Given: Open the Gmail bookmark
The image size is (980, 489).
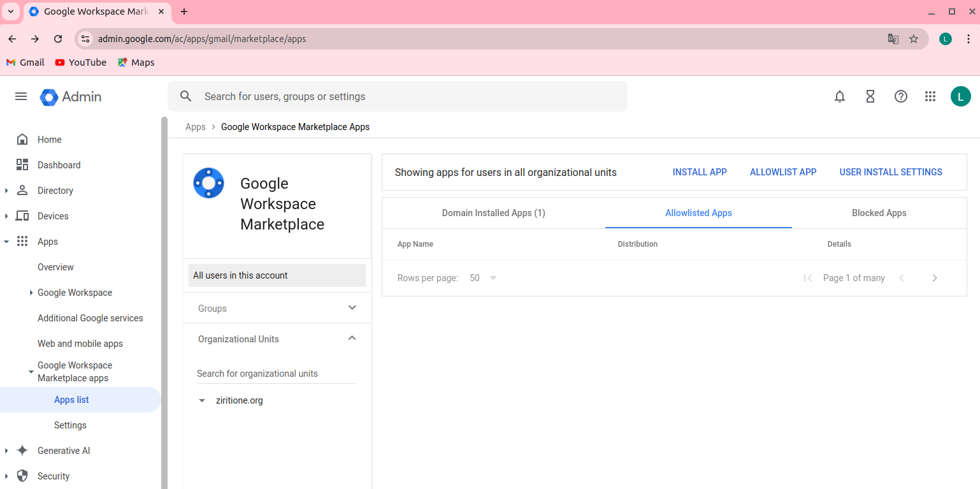Looking at the screenshot, I should click(25, 62).
